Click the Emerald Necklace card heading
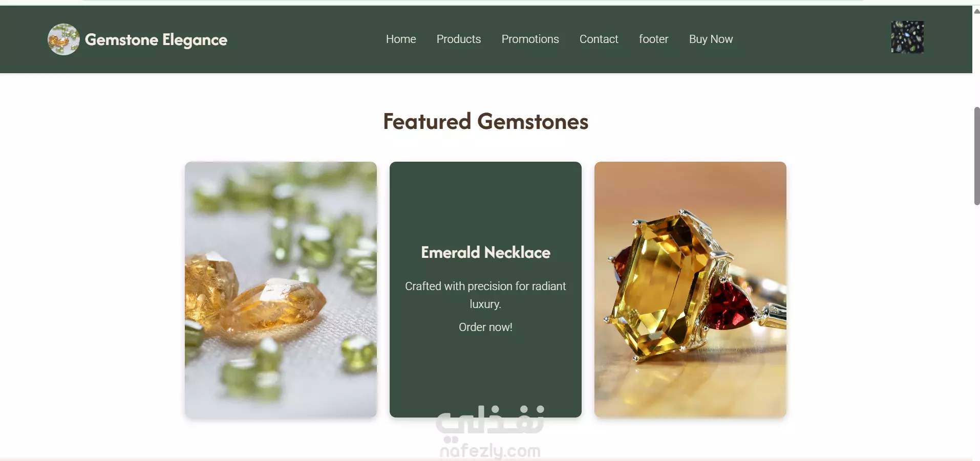The image size is (980, 461). [x=485, y=252]
